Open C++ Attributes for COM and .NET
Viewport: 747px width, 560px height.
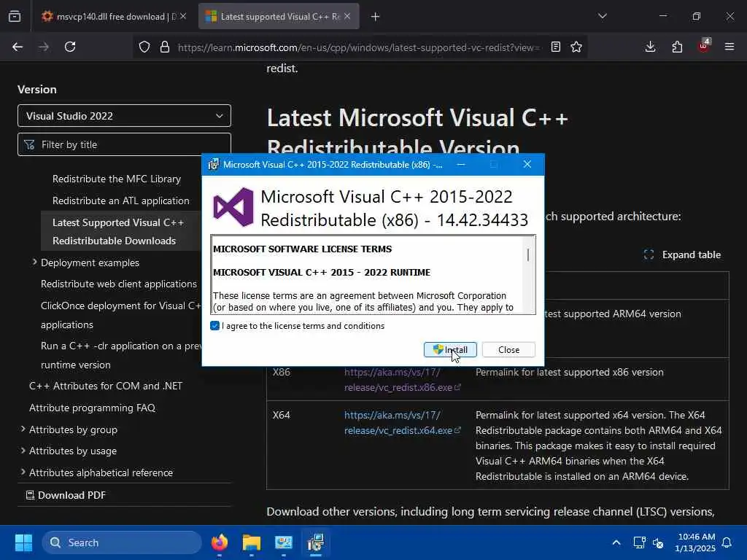click(106, 386)
